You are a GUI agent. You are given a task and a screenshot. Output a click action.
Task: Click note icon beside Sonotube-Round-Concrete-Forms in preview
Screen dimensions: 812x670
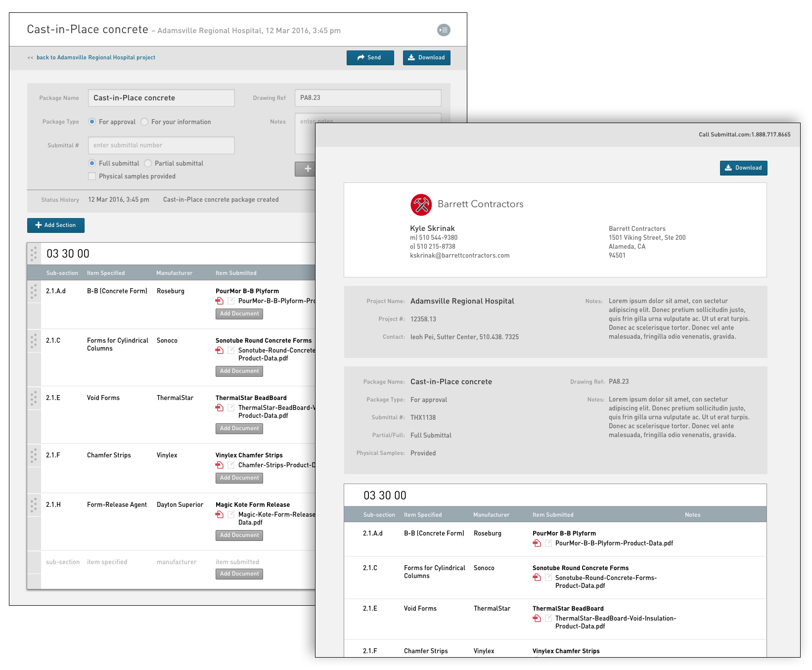coord(548,578)
